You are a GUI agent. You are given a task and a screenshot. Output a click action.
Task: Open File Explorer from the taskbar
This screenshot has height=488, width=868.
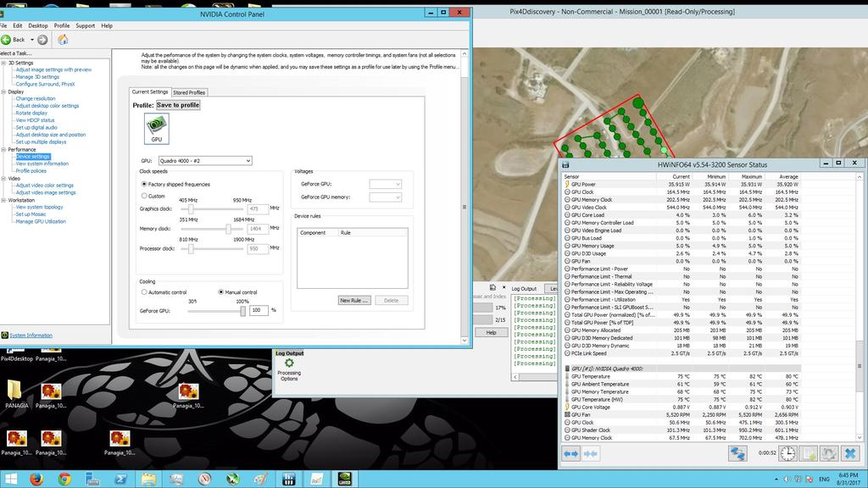pyautogui.click(x=148, y=480)
